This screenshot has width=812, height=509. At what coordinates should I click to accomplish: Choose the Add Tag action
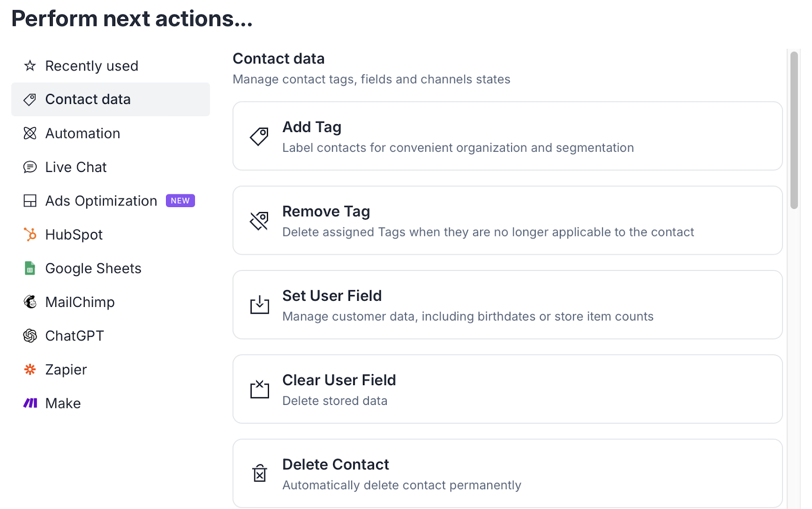(507, 136)
